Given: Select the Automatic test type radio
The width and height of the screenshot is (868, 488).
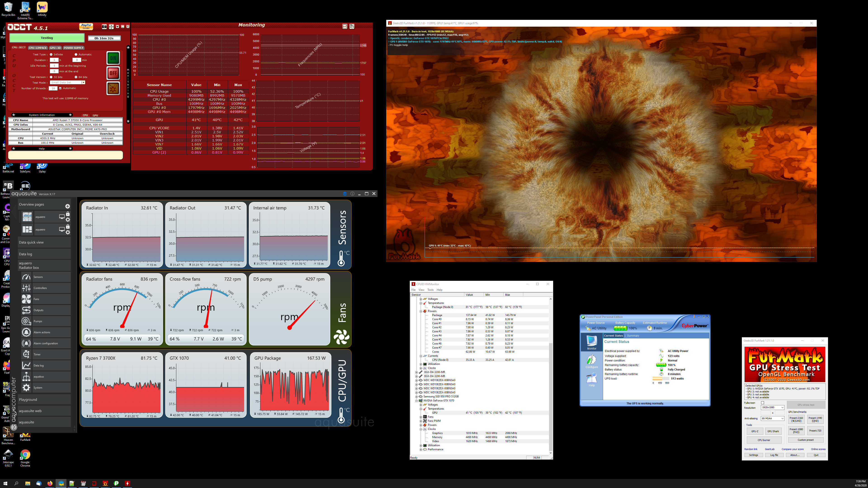Looking at the screenshot, I should 76,54.
